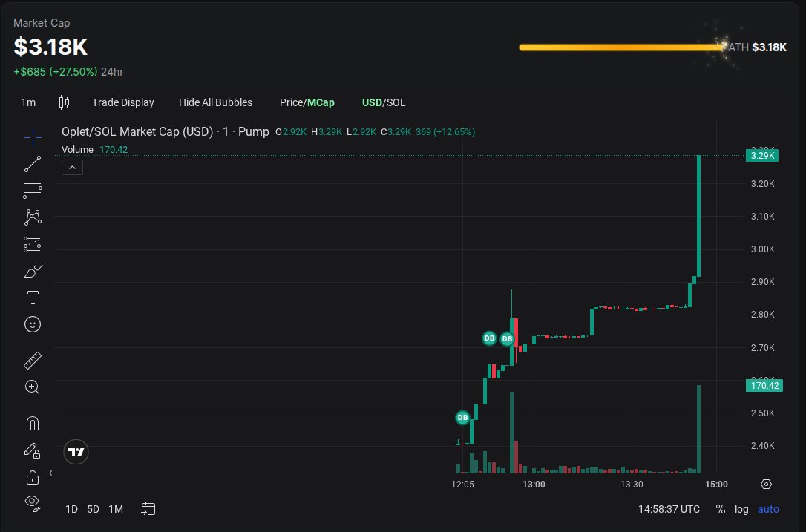
Task: Toggle the log scale option
Action: [x=741, y=509]
